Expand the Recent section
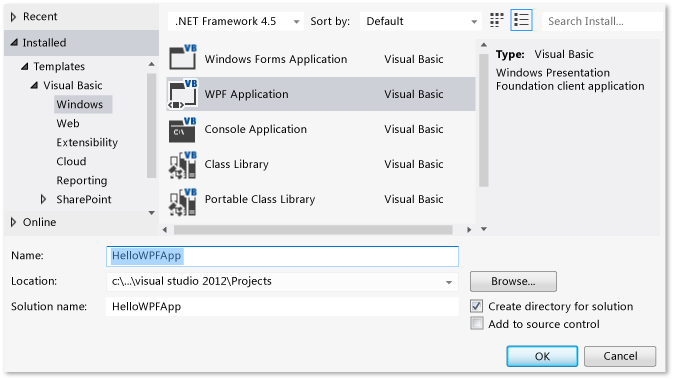This screenshot has width=674, height=380. 13,17
